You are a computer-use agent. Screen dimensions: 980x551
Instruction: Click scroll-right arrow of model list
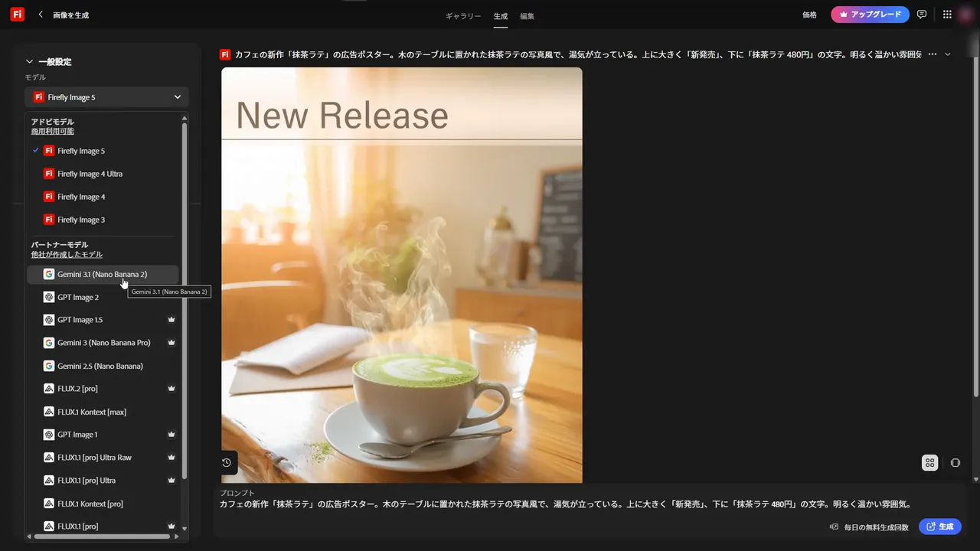176,536
